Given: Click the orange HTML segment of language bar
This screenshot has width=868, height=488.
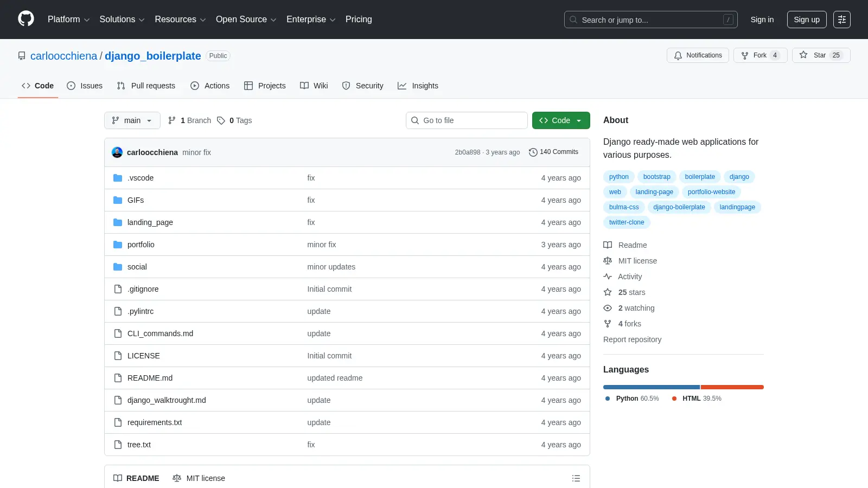Looking at the screenshot, I should coord(732,387).
